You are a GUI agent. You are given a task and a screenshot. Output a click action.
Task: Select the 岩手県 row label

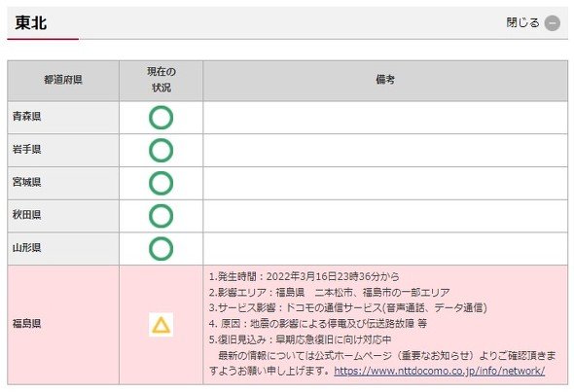coord(26,149)
